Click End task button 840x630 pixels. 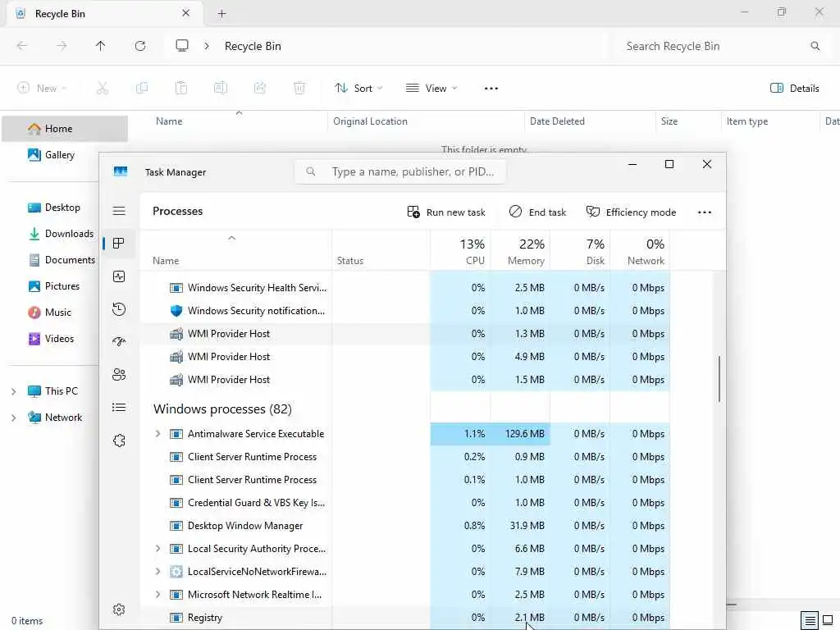tap(538, 212)
